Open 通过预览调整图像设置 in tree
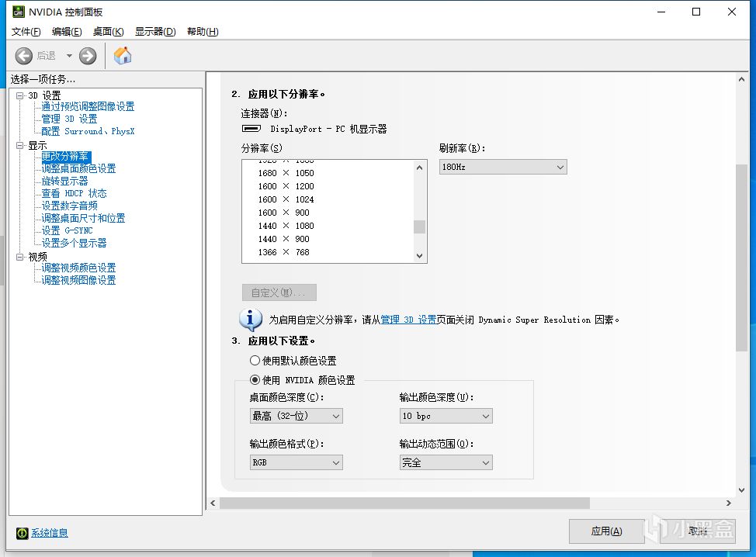756x557 pixels. 88,106
